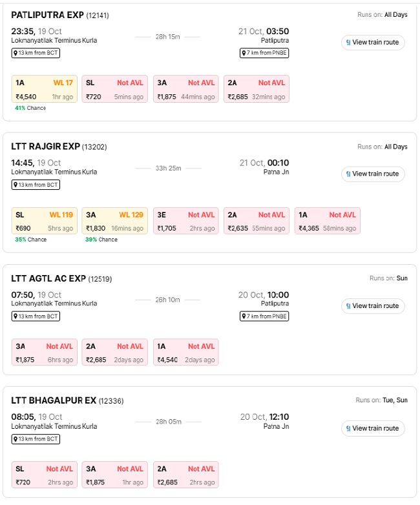Click the 7 km from PNBE pin on Patliputra Exp
420x505 pixels.
tap(244, 53)
